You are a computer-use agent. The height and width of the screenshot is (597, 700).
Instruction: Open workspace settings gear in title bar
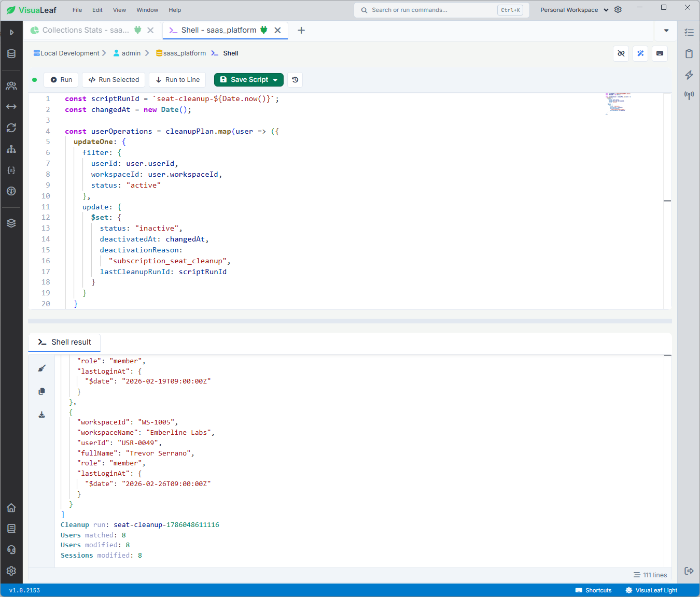618,10
